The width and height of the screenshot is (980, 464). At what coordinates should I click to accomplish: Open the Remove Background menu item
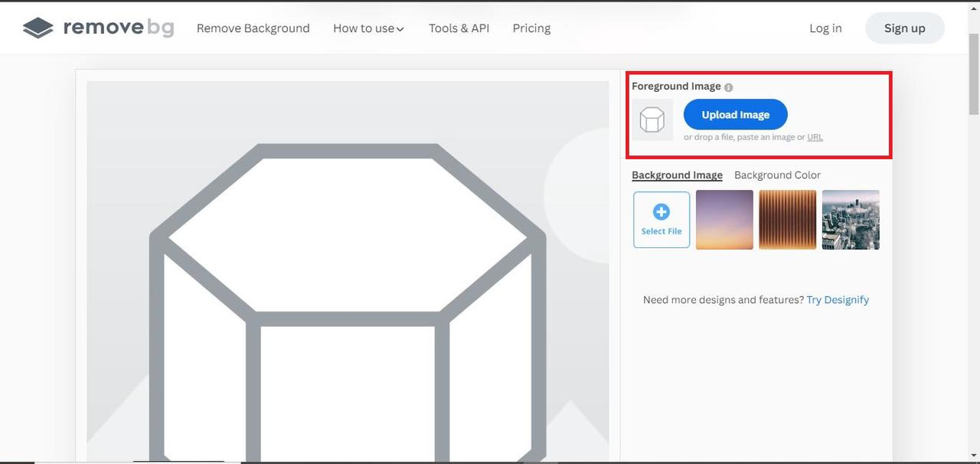253,28
